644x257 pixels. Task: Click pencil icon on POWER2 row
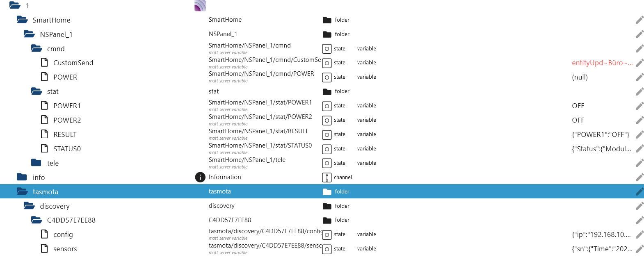click(x=639, y=120)
